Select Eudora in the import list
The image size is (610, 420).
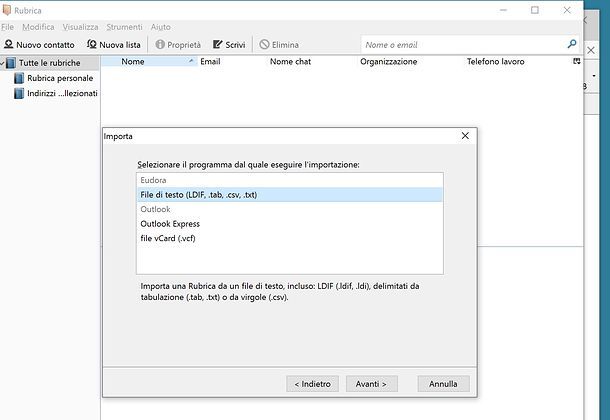point(290,180)
